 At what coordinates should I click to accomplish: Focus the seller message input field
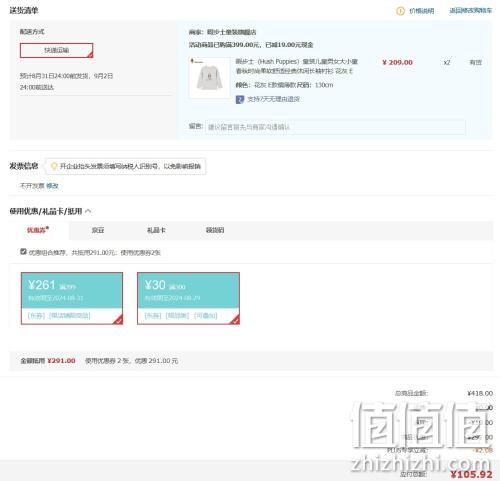point(335,127)
